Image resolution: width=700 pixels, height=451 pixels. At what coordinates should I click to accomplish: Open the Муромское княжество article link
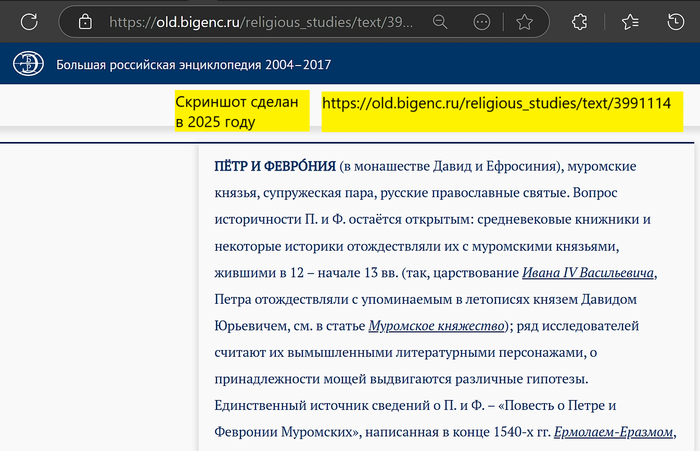437,326
